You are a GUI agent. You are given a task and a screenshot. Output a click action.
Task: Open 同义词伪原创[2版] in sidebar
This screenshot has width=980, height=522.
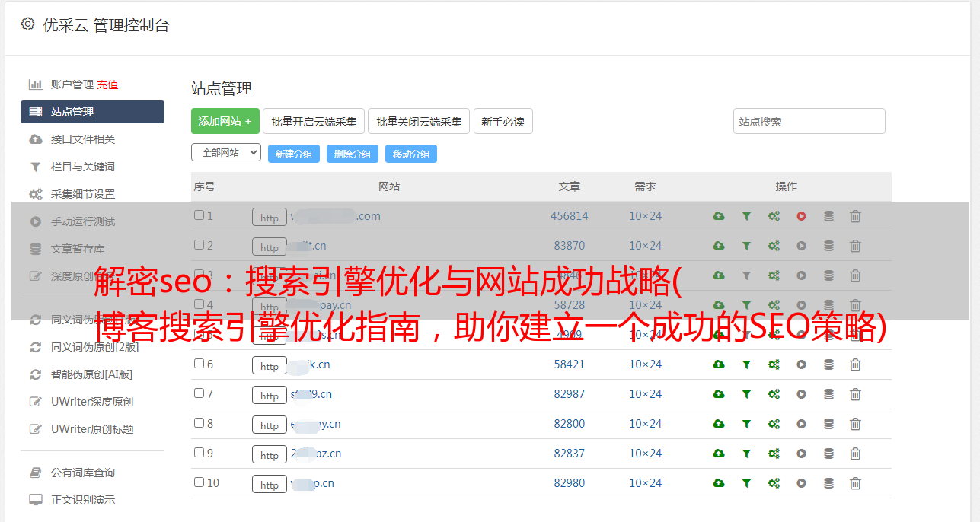(94, 347)
